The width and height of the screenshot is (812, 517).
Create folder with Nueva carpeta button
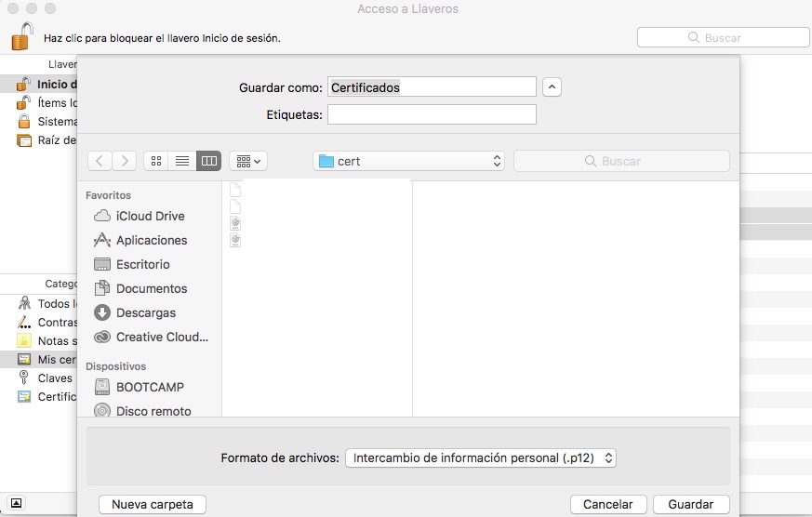tap(153, 504)
